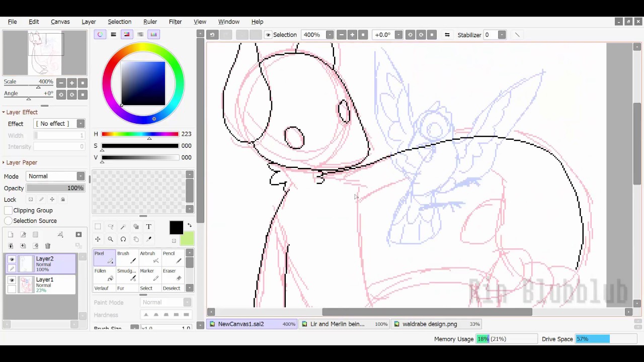Image resolution: width=644 pixels, height=362 pixels.
Task: Collapse the Layer Effect section
Action: [x=19, y=112]
